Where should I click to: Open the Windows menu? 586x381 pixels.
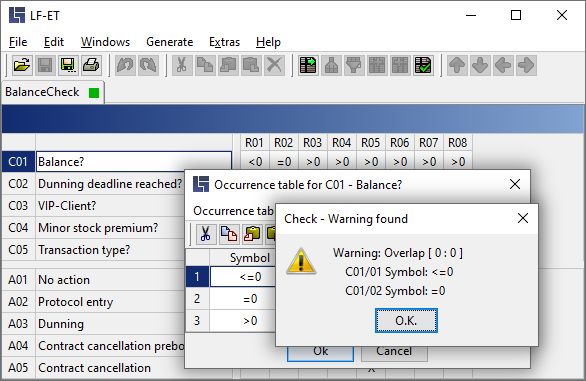click(105, 42)
